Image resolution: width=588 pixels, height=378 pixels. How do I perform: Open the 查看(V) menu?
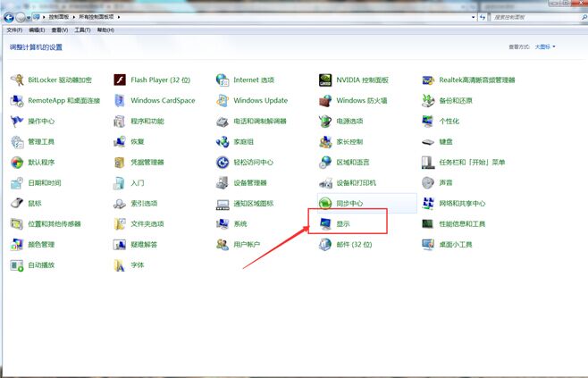60,30
